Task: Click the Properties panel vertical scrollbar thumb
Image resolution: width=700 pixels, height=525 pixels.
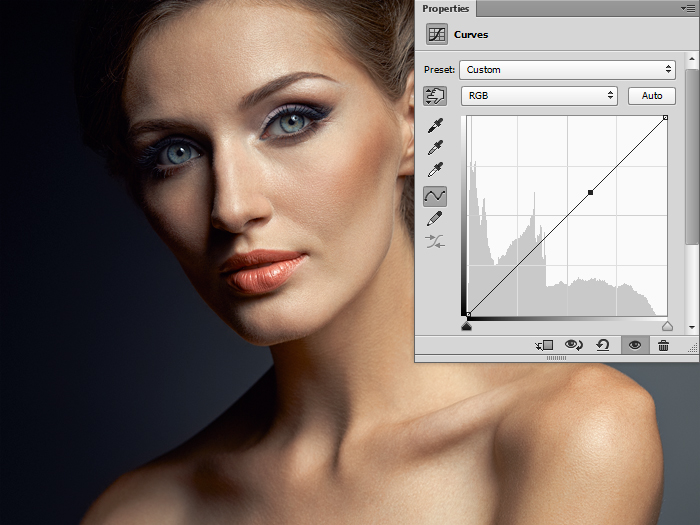Action: [692, 157]
